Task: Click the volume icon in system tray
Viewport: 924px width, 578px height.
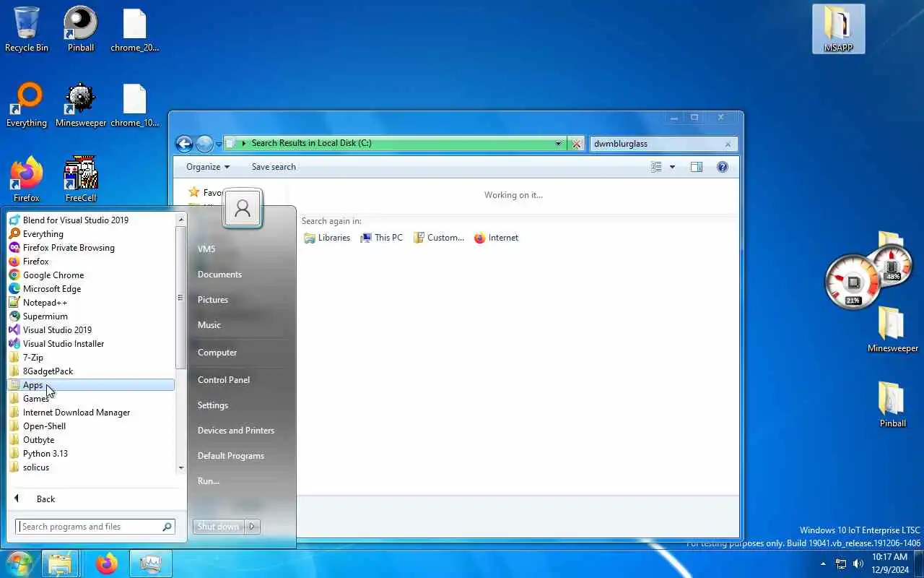Action: point(858,564)
